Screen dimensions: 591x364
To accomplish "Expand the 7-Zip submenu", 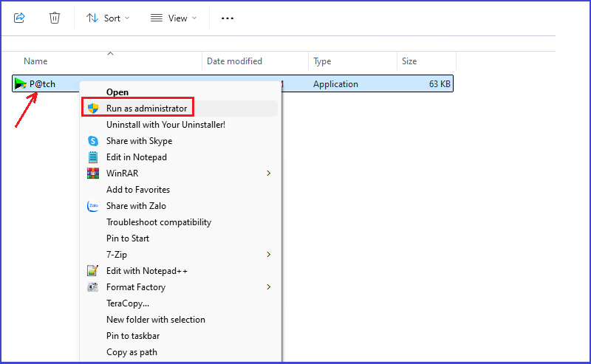I will click(x=269, y=255).
